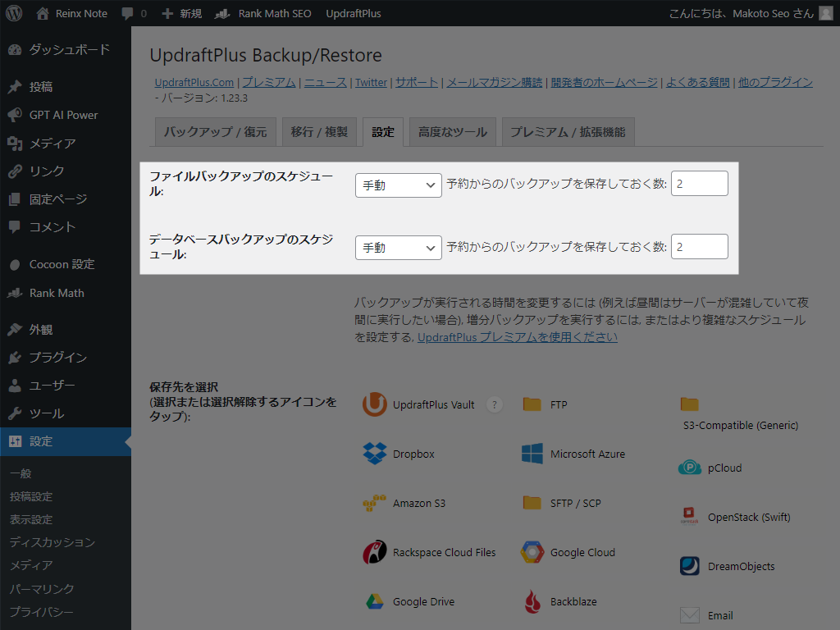Image resolution: width=840 pixels, height=630 pixels.
Task: Open ダッシュボード in sidebar
Action: tap(66, 50)
